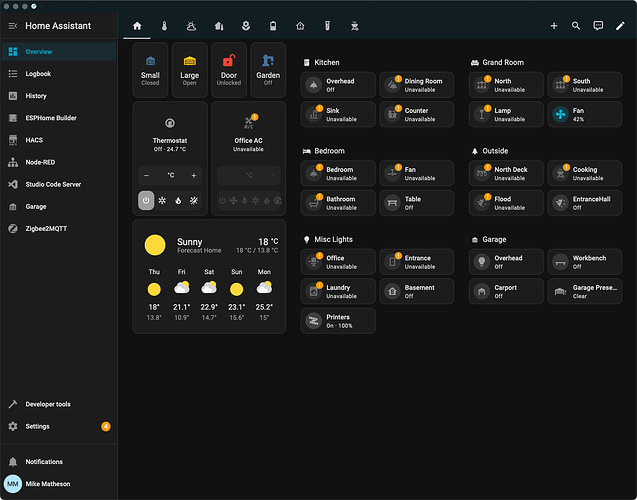Open the Misc Lights Office tile

[338, 262]
